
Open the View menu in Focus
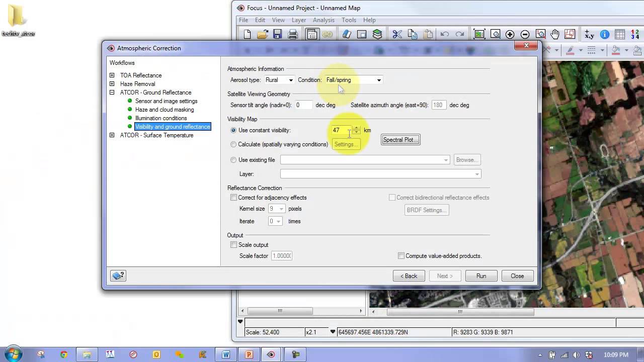[278, 20]
